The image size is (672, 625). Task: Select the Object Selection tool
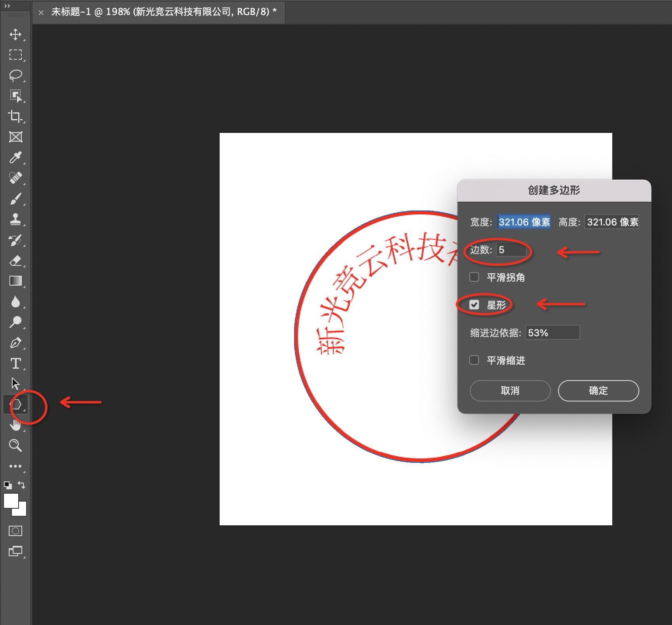tap(15, 96)
